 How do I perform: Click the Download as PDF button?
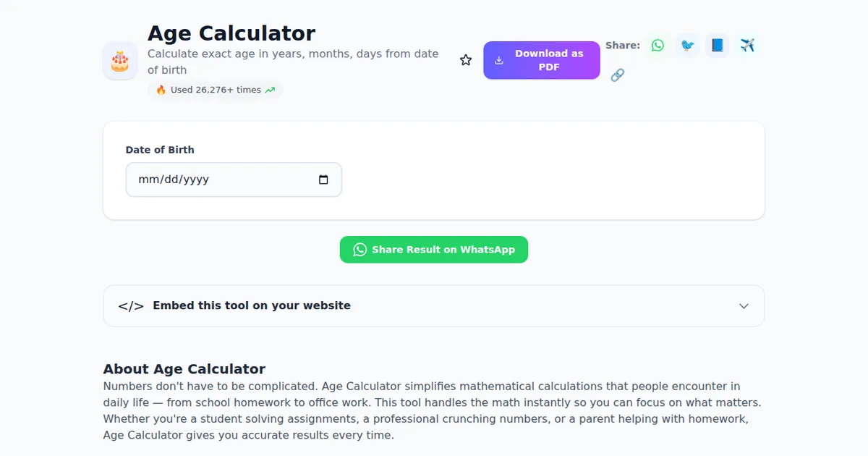[x=542, y=60]
